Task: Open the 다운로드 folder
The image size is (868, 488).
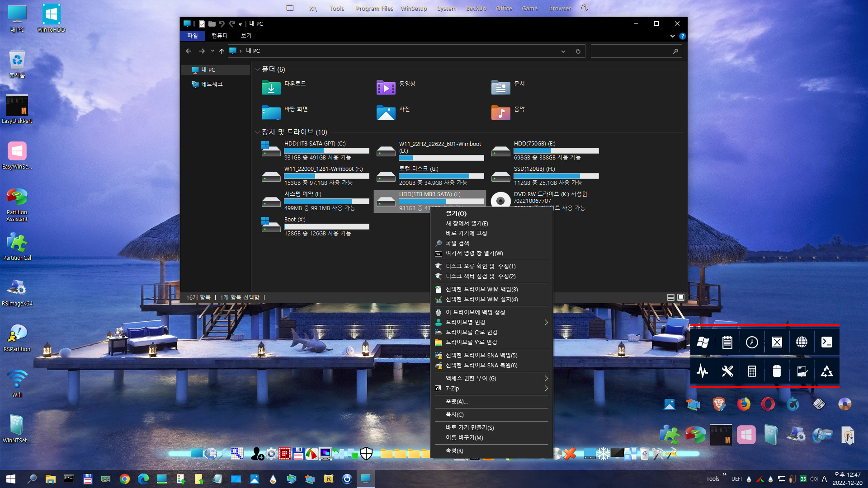Action: click(284, 87)
